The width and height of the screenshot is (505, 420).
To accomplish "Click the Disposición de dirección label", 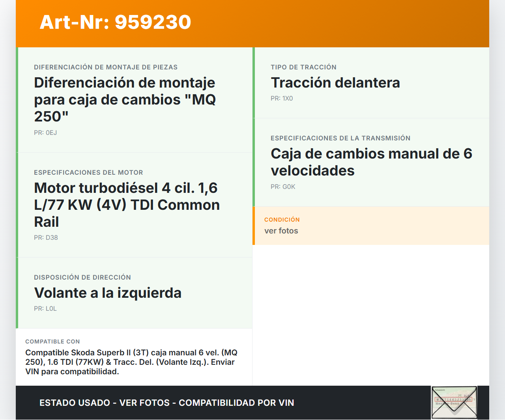I will 82,278.
